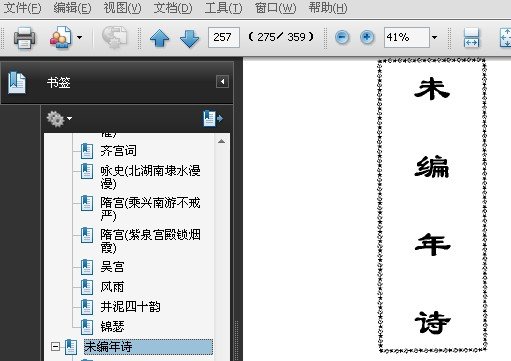Open the 工具(T) menu
This screenshot has height=361, width=511.
pos(223,8)
